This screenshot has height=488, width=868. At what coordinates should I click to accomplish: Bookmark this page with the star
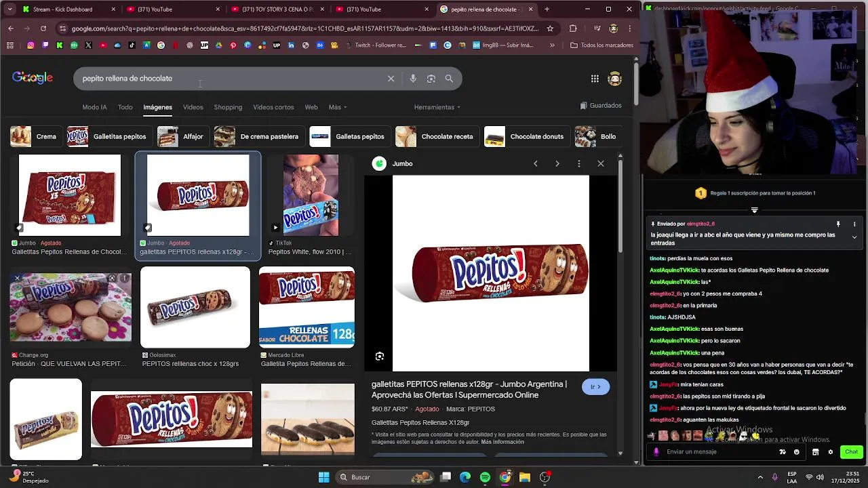(550, 28)
